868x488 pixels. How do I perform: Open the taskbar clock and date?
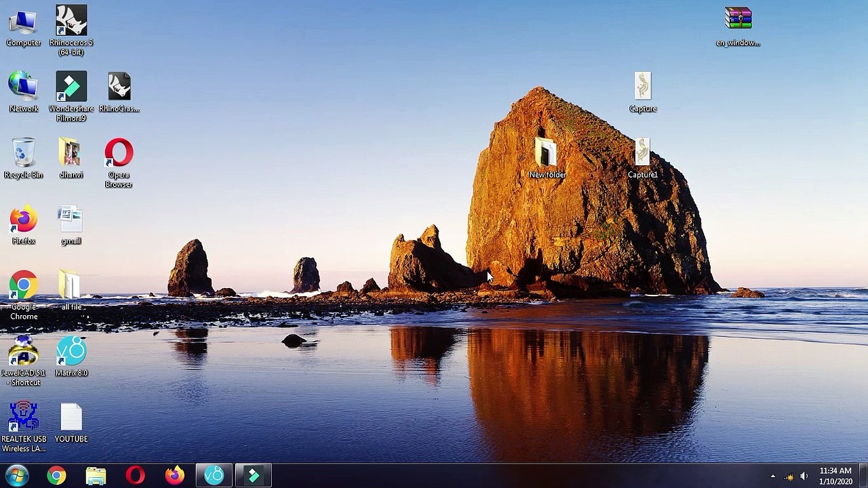pos(835,476)
